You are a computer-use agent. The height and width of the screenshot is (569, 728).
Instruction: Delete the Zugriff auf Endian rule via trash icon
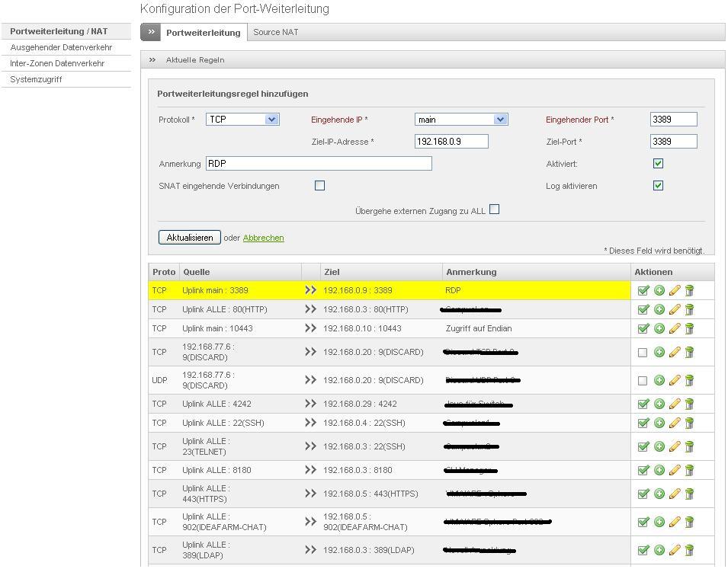pyautogui.click(x=689, y=328)
